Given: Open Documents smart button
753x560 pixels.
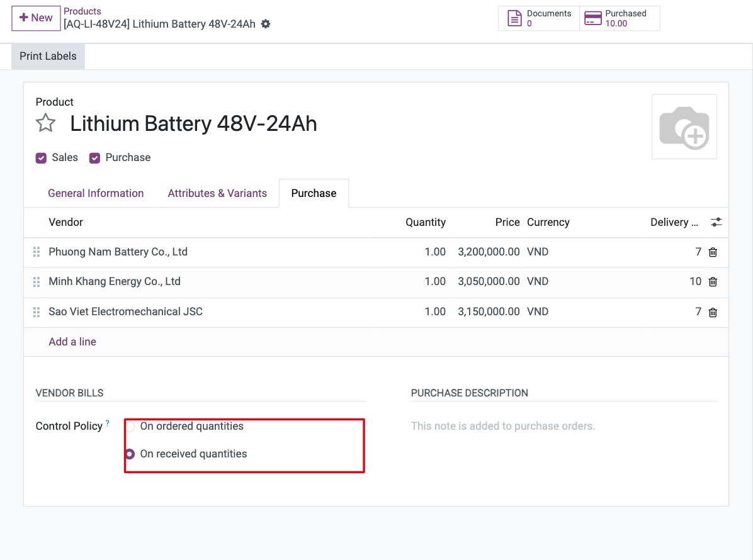Looking at the screenshot, I should pyautogui.click(x=539, y=18).
